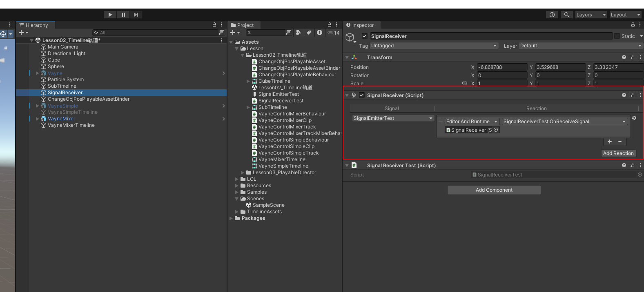
Task: Expand the Lesson03_PlayableDirector folder
Action: tap(243, 173)
